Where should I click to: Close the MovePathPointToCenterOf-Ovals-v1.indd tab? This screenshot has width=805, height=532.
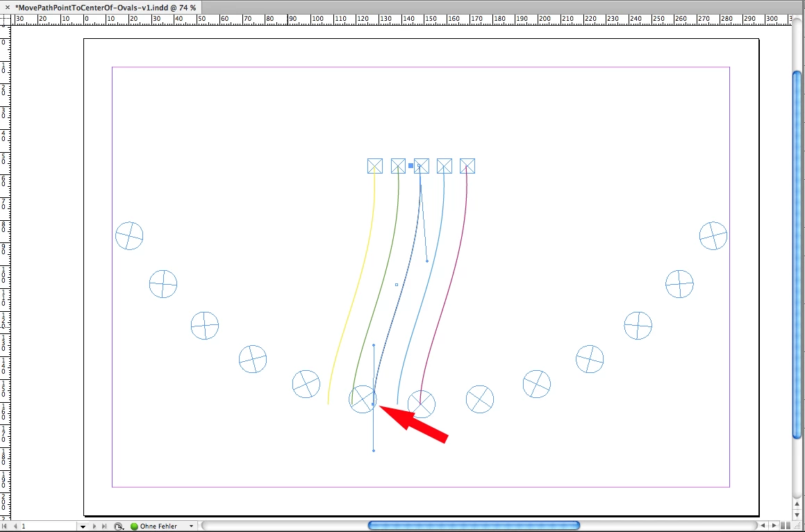(x=7, y=8)
